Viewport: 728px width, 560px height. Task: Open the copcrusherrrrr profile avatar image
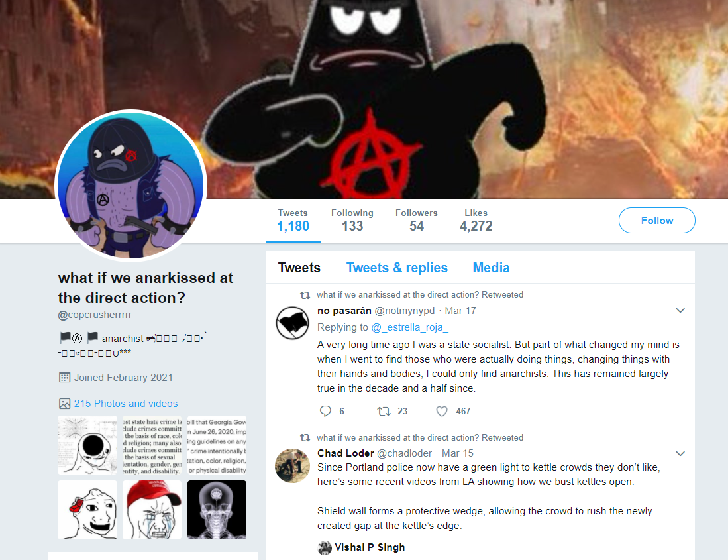(131, 186)
